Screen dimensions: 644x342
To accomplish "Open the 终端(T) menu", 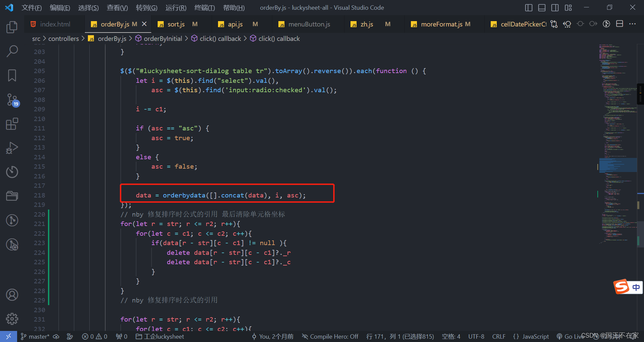I will 205,8.
